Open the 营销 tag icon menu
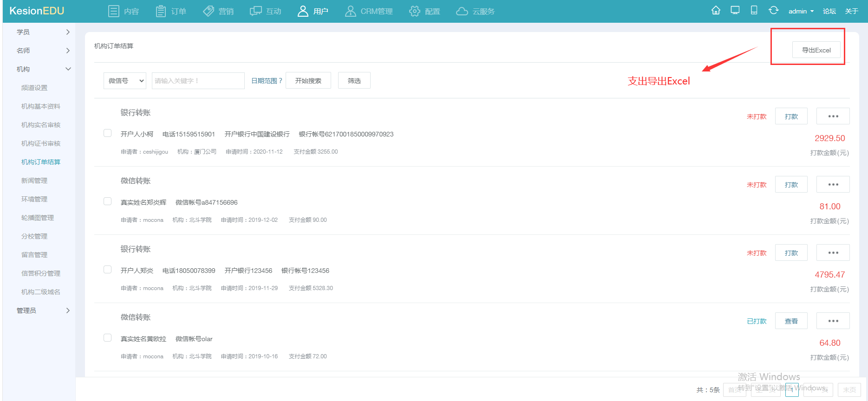This screenshot has height=401, width=868. coord(218,11)
